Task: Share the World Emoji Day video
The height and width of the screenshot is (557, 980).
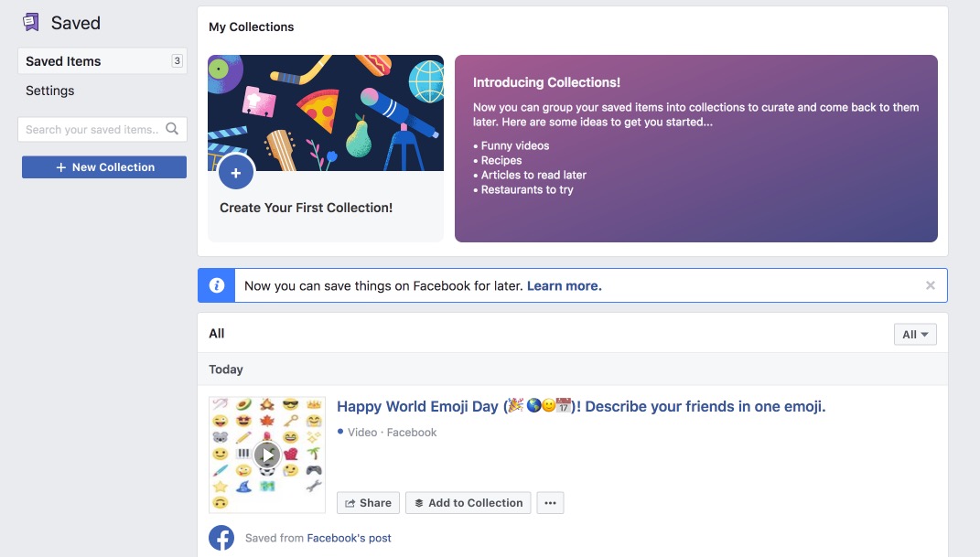Action: pyautogui.click(x=368, y=503)
